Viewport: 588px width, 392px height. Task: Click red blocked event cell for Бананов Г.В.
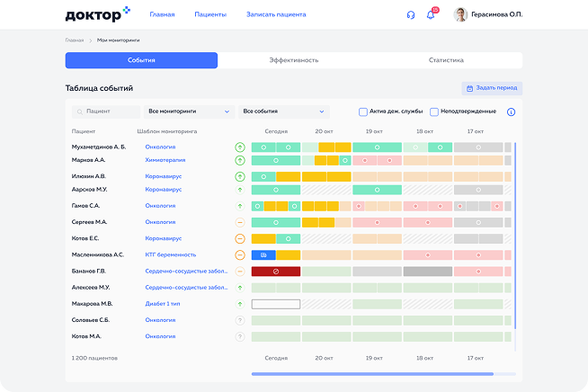(x=276, y=272)
